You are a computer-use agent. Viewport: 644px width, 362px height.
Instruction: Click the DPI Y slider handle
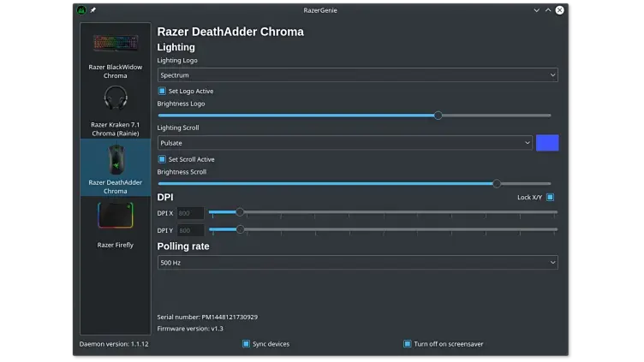(x=241, y=229)
